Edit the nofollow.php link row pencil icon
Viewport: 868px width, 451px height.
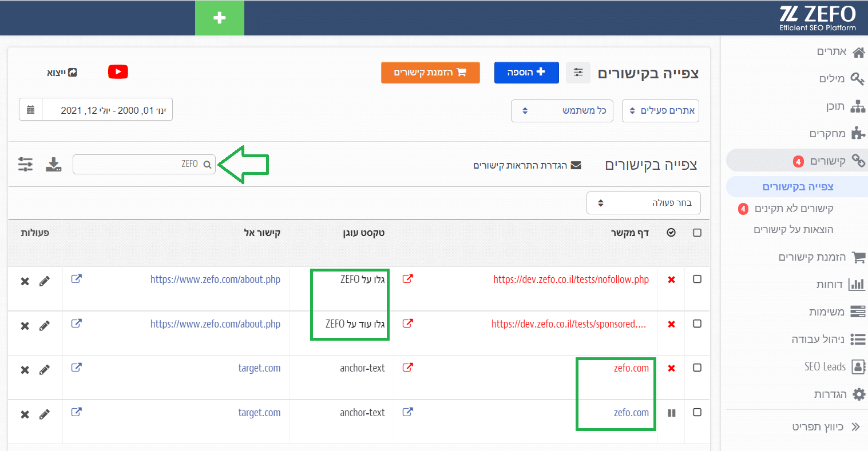(x=45, y=281)
